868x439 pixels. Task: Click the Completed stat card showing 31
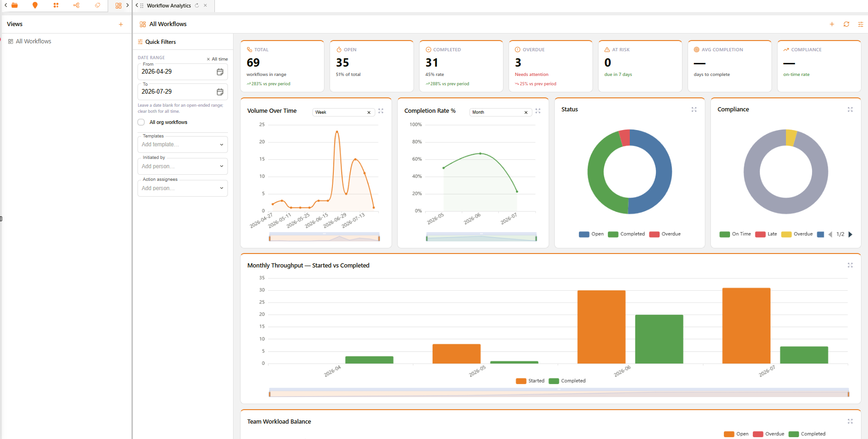(x=461, y=66)
